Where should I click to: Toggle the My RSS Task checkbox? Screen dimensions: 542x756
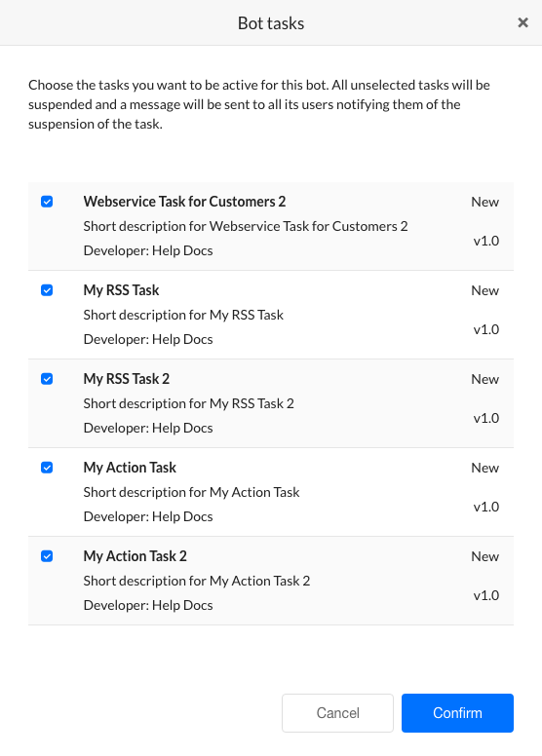point(47,290)
